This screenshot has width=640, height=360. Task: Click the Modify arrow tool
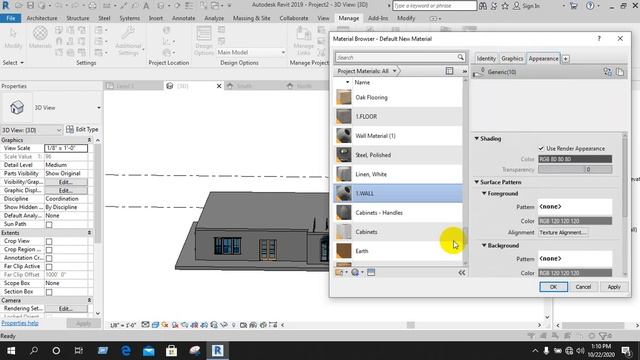[13, 37]
